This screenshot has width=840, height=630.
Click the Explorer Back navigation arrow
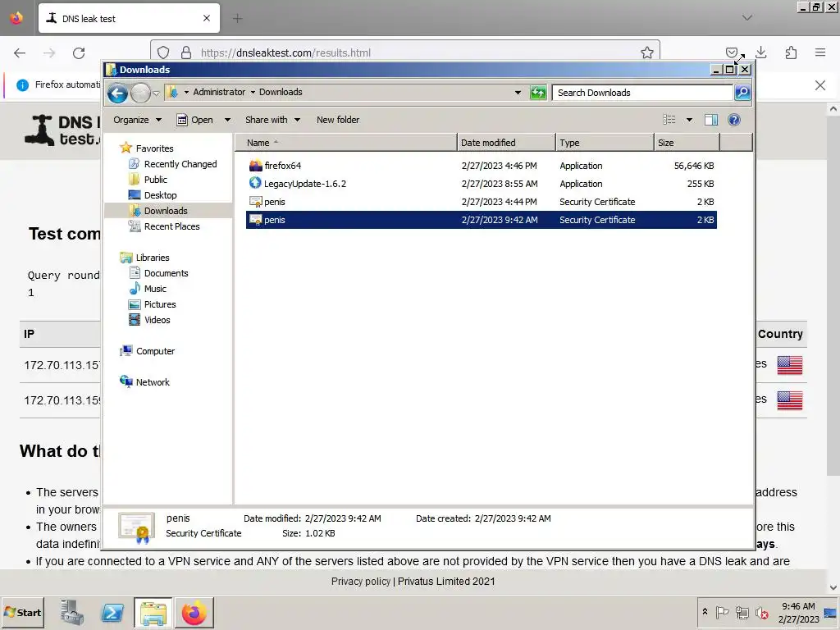tap(117, 94)
